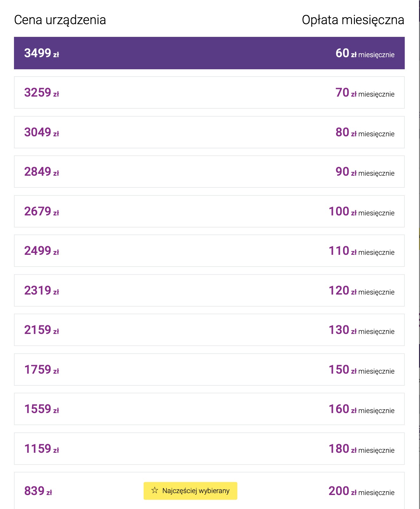The image size is (420, 509).
Task: Choose the 110 zł miesięcznie plan
Action: [209, 251]
